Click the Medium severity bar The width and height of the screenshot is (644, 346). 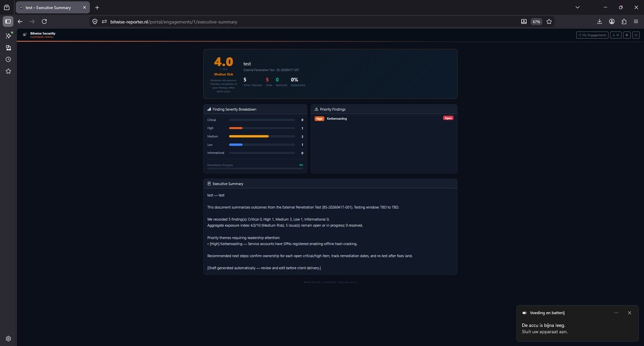pos(262,136)
